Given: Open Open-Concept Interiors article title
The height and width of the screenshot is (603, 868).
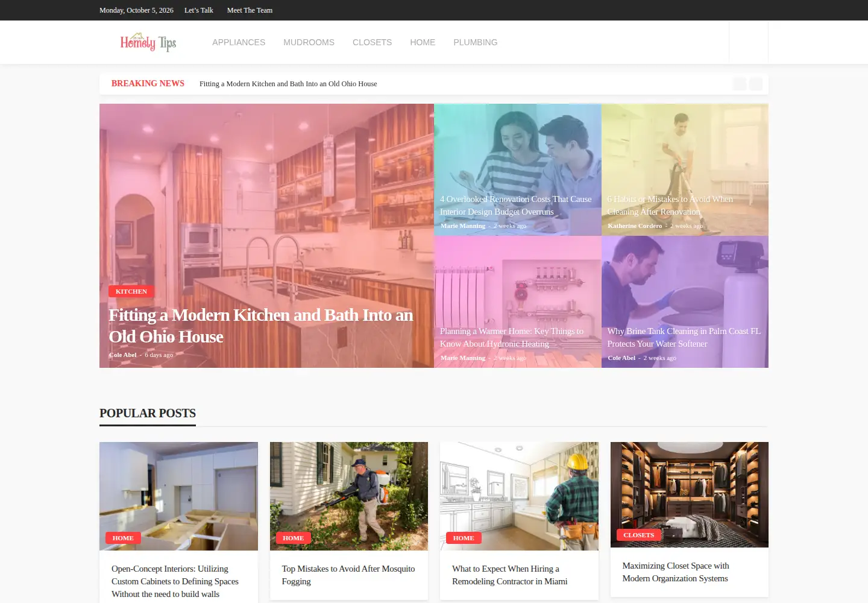Looking at the screenshot, I should tap(175, 581).
